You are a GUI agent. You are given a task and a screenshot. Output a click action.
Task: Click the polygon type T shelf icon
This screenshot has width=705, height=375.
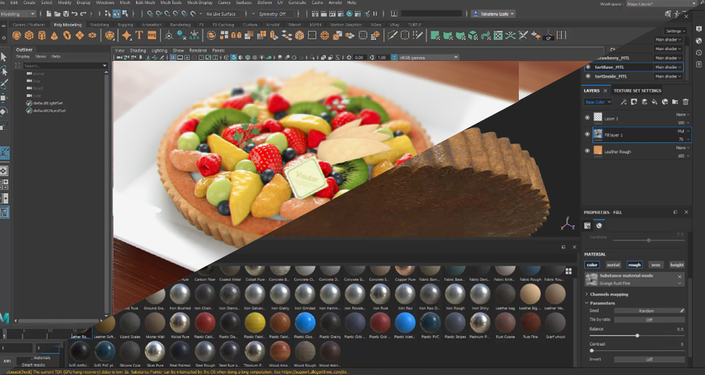[139, 35]
